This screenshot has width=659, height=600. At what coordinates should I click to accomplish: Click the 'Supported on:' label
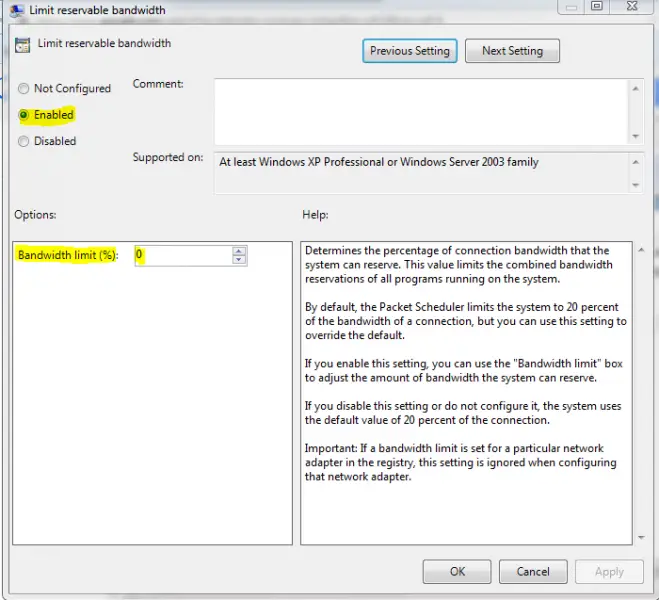[x=168, y=157]
